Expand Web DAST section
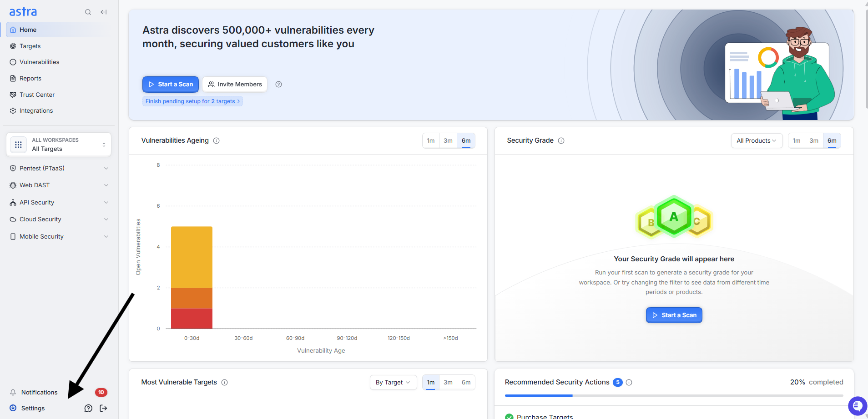The height and width of the screenshot is (419, 868). click(x=59, y=185)
